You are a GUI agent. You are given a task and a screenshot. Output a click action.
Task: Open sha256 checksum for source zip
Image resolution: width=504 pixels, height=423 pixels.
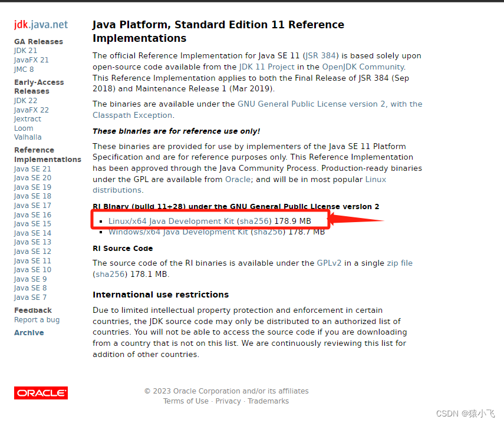point(110,274)
